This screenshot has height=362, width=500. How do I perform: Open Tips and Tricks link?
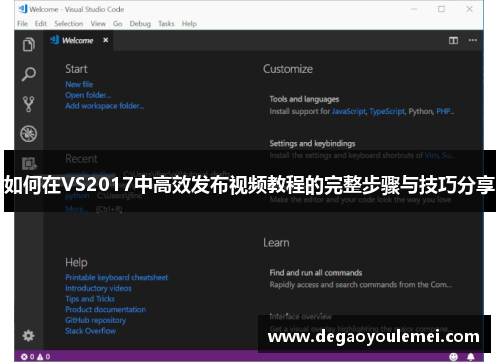pyautogui.click(x=90, y=299)
